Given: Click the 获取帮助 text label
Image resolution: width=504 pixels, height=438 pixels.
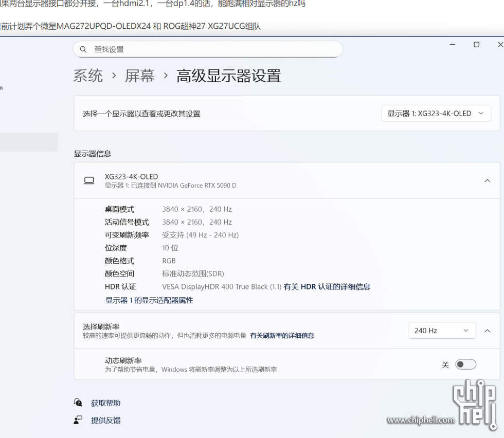Looking at the screenshot, I should click(x=105, y=403).
